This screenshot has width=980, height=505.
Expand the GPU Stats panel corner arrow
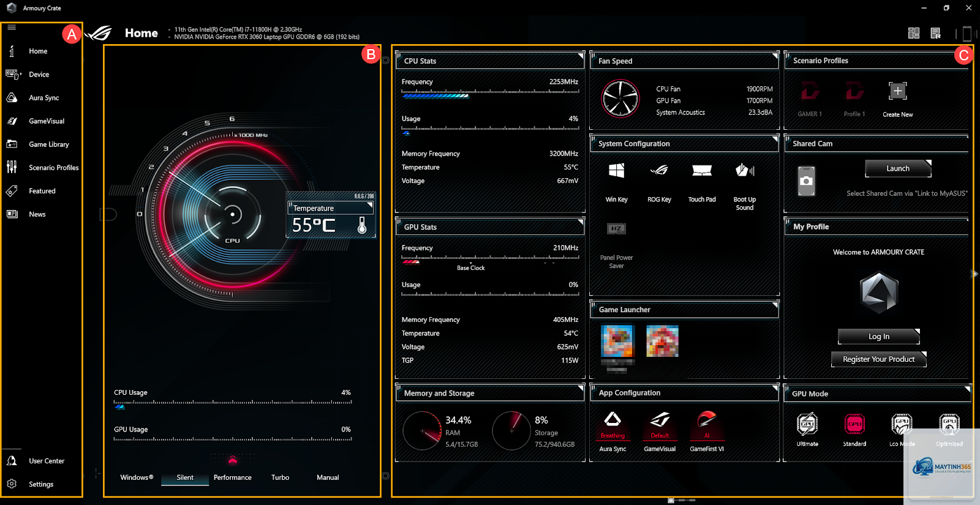click(x=581, y=223)
